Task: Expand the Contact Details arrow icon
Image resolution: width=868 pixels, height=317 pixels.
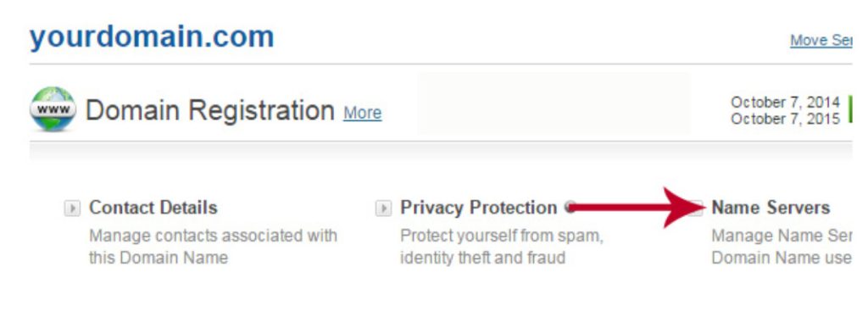Action: 72,209
